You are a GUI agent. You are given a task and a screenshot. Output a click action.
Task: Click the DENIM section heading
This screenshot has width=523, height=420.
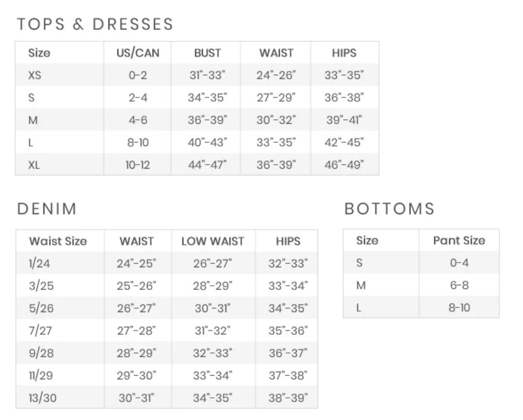pos(47,209)
